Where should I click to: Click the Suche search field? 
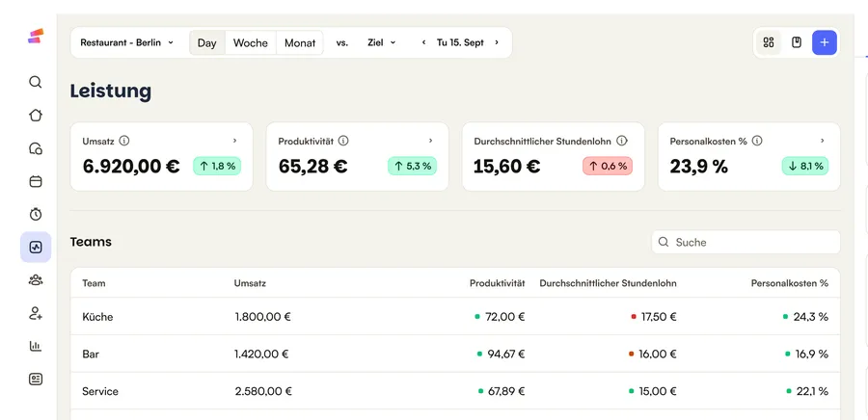[x=746, y=242]
